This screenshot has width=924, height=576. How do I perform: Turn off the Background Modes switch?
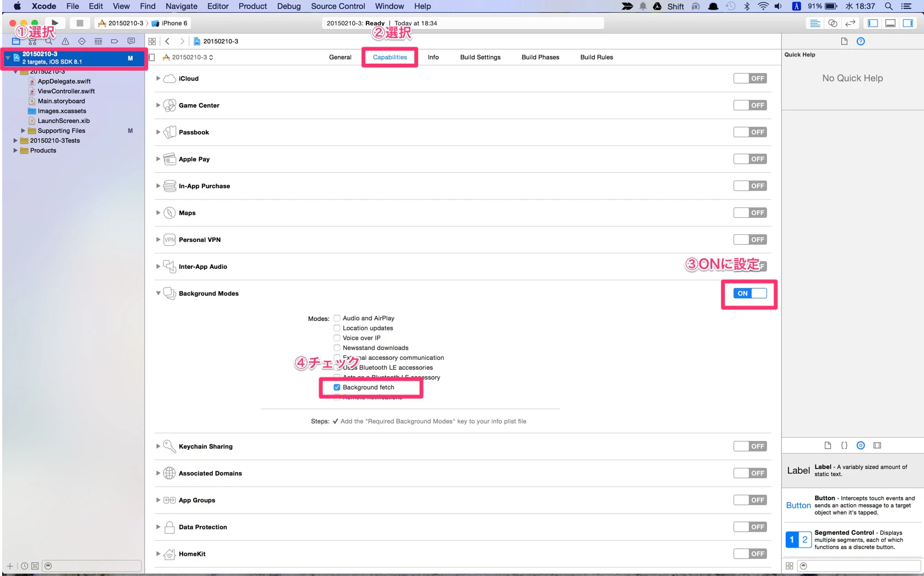point(750,293)
